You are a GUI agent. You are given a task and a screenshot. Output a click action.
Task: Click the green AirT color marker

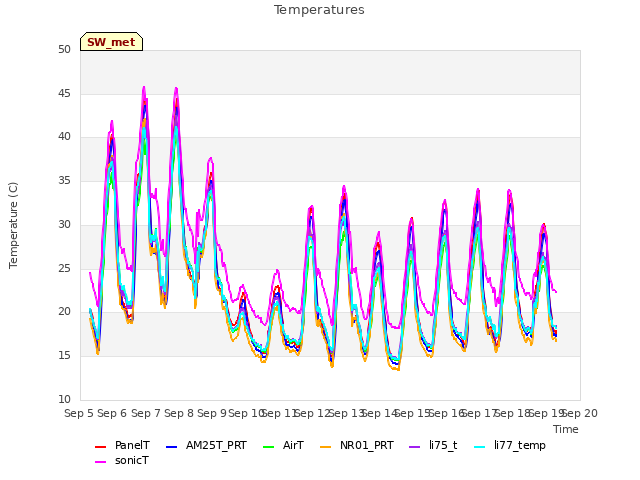tap(269, 447)
